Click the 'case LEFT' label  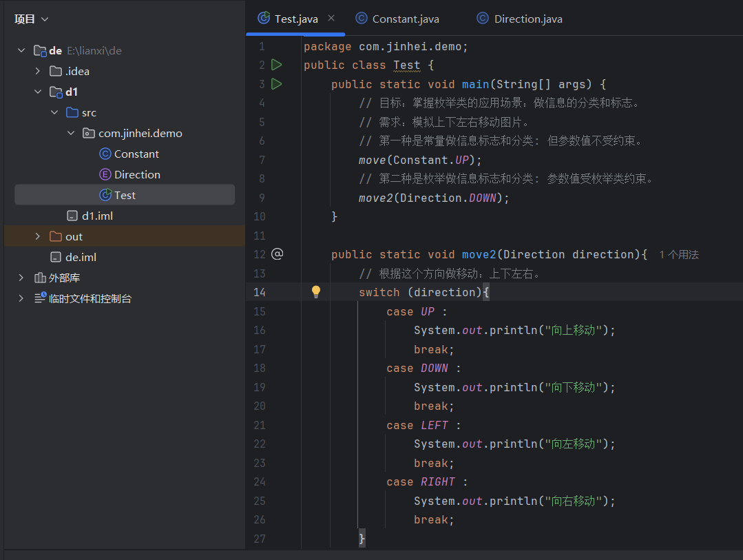417,425
